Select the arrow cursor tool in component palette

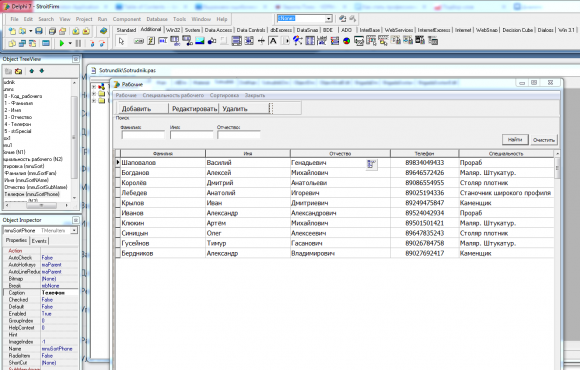coord(121,41)
